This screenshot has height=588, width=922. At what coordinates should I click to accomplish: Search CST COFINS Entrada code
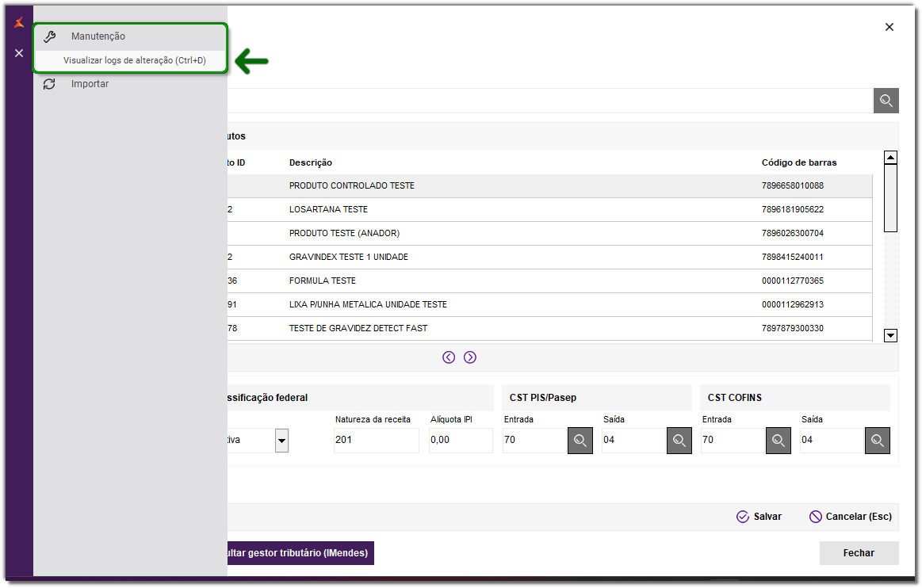[x=778, y=441]
